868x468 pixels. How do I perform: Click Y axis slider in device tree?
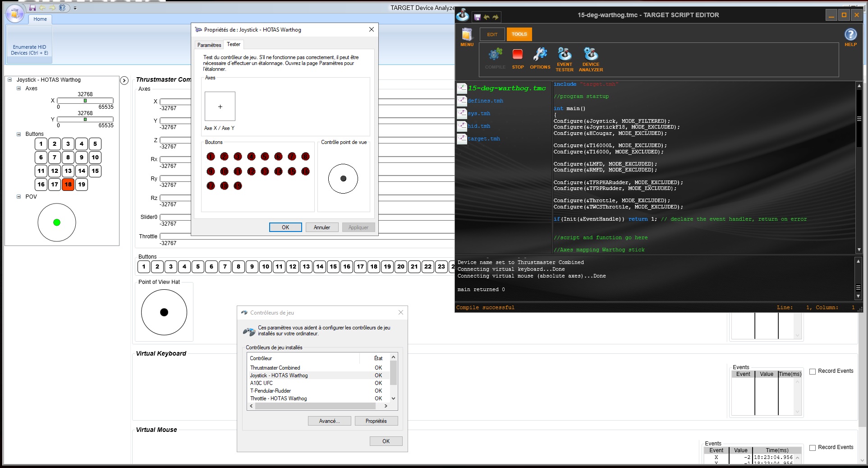point(85,120)
